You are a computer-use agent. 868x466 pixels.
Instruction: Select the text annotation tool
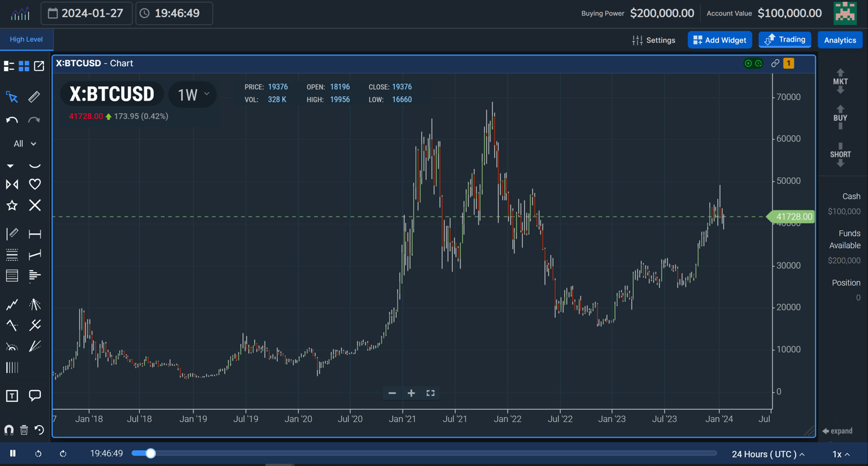click(11, 395)
